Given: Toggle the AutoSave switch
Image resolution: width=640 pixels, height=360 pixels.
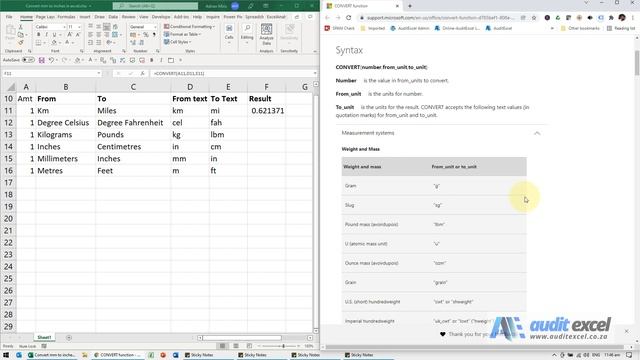Looking at the screenshot, I should click(x=28, y=60).
